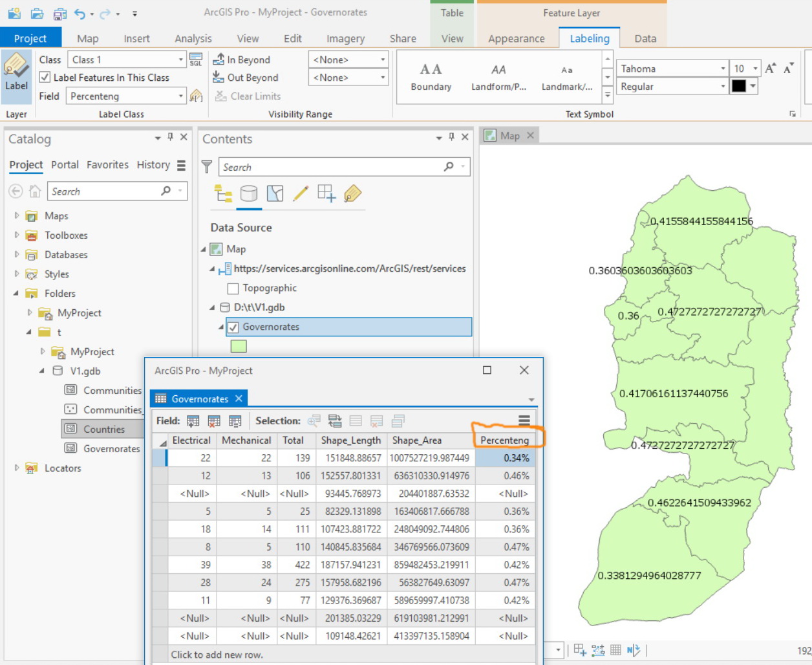Image resolution: width=812 pixels, height=665 pixels.
Task: Expand the Toolboxes node in Catalog
Action: click(x=16, y=235)
